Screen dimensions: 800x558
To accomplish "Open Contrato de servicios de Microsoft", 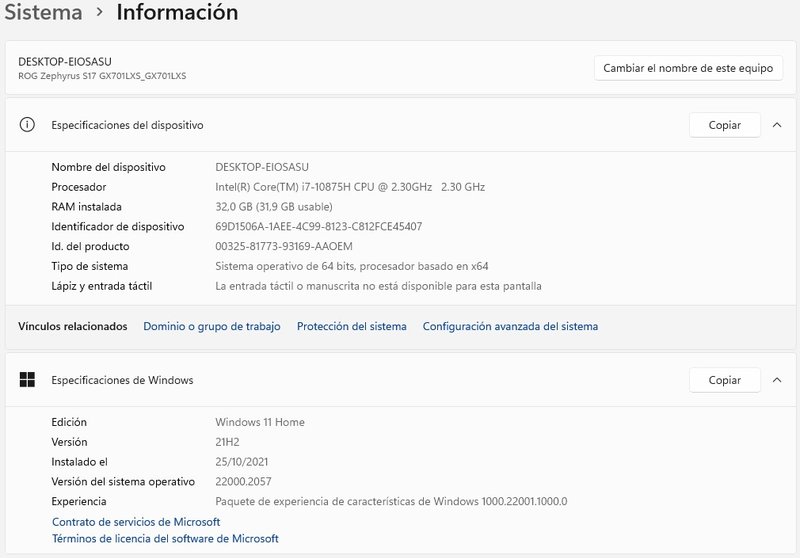I will coord(136,522).
